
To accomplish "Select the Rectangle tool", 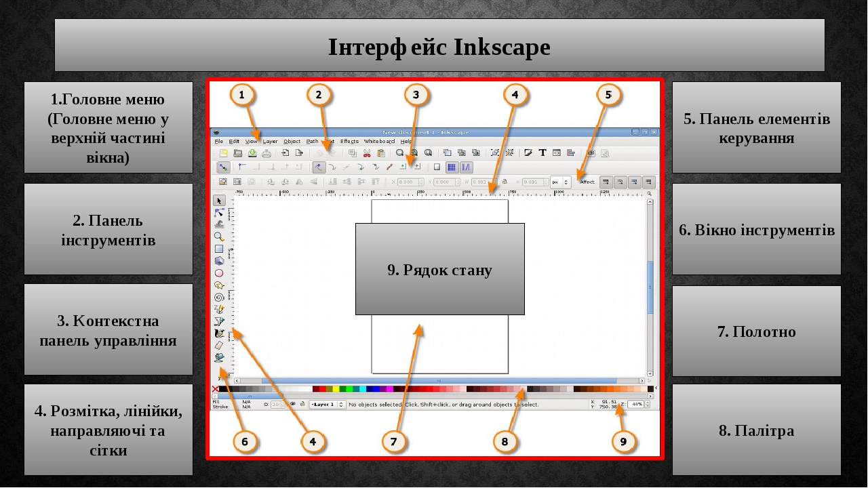I will coord(219,248).
